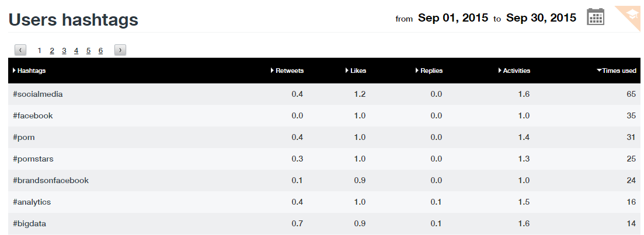
Task: Select the #socialmedia hashtag row
Action: [x=37, y=94]
